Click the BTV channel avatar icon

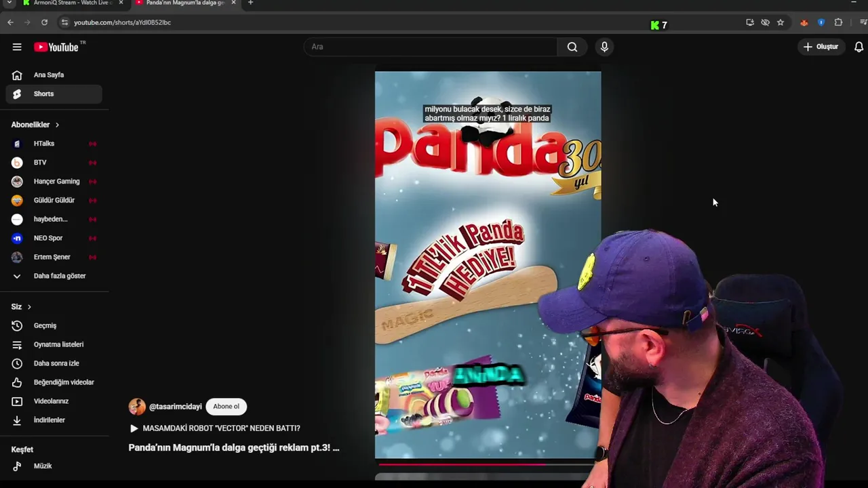[17, 163]
